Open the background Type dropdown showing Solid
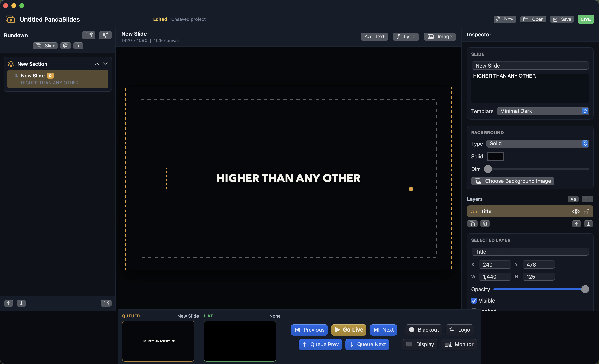The width and height of the screenshot is (599, 364). tap(538, 143)
